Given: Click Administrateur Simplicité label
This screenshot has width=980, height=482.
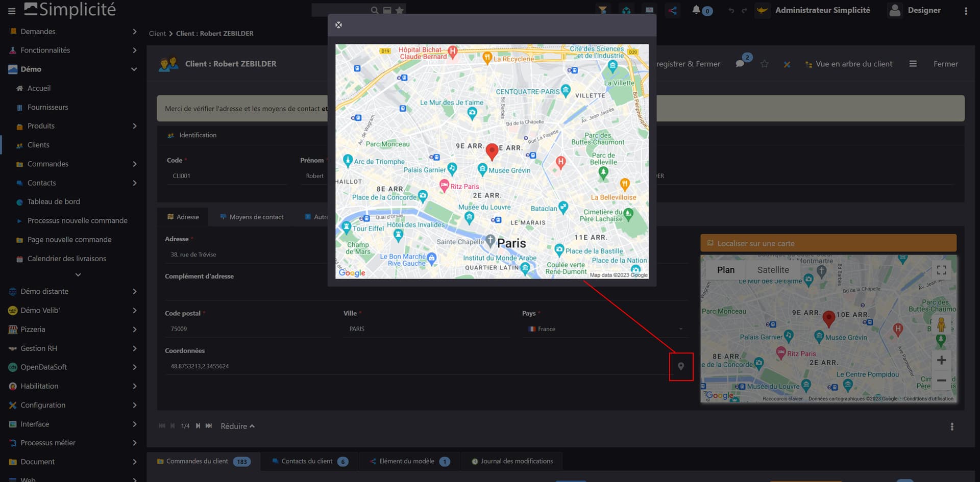Looking at the screenshot, I should click(822, 10).
